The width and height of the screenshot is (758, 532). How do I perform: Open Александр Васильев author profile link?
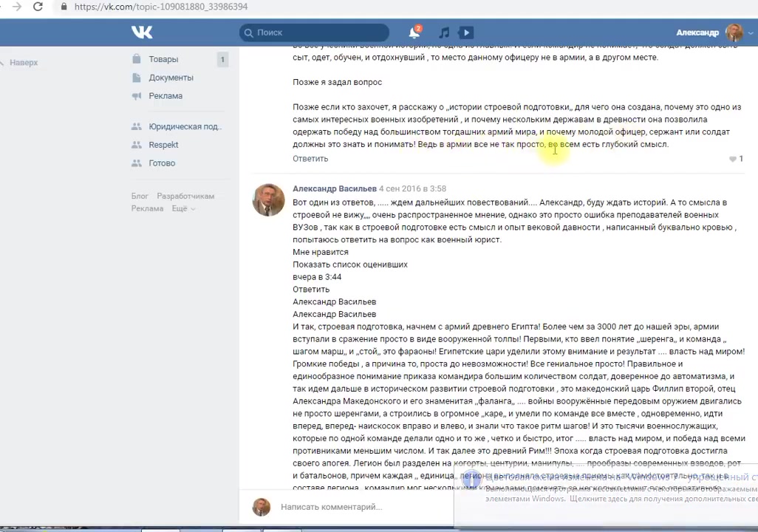click(335, 188)
